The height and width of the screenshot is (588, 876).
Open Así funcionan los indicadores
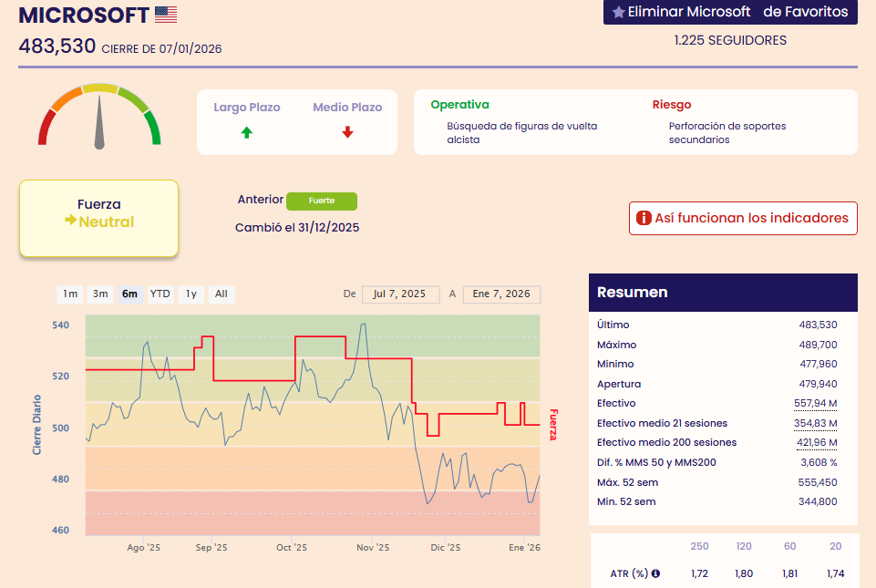tap(743, 218)
